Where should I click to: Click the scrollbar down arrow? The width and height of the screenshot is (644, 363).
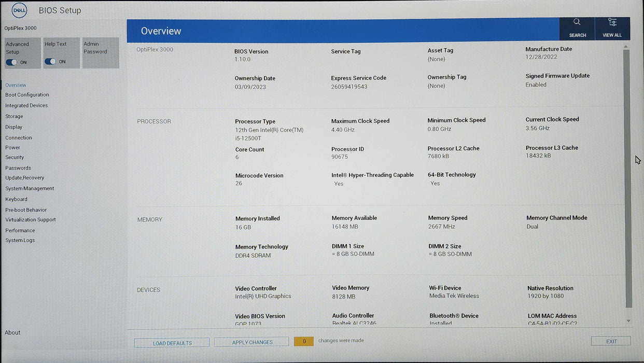click(628, 321)
